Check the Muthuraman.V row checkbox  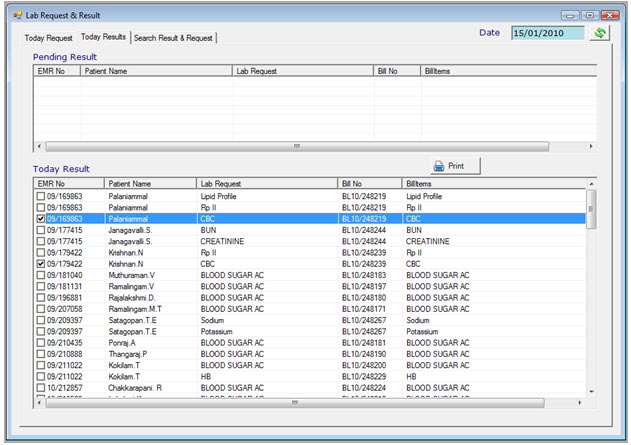(x=41, y=275)
